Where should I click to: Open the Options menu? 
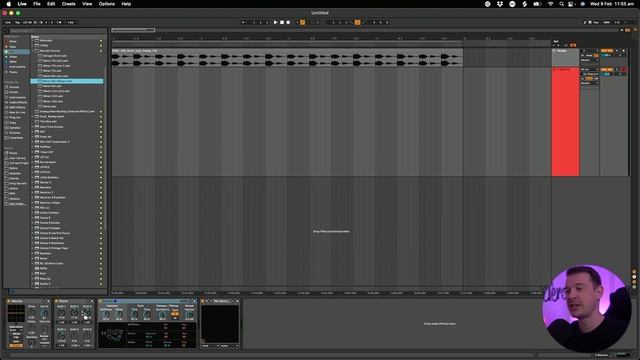107,4
